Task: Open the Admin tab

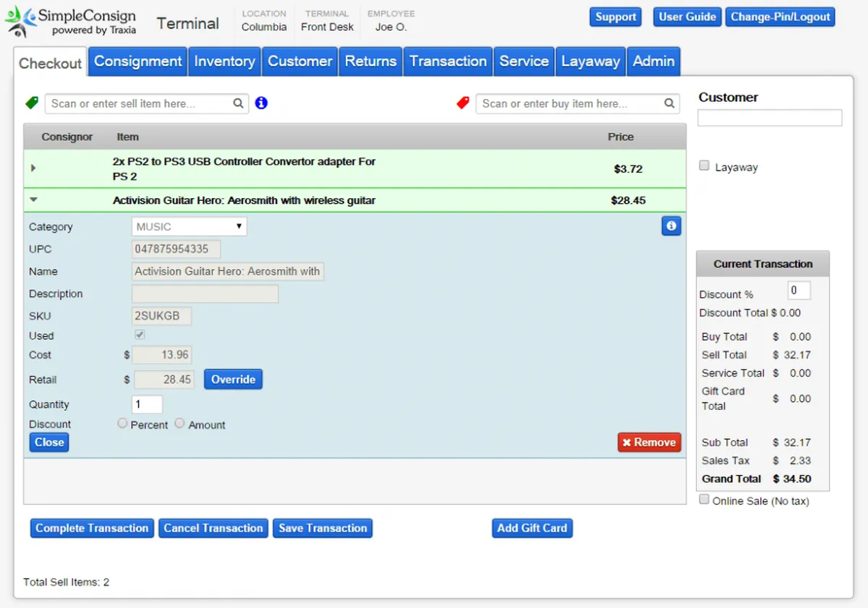Action: coord(653,61)
